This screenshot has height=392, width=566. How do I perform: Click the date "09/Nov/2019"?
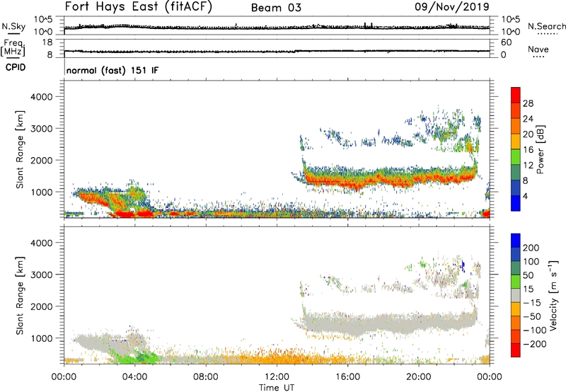click(x=452, y=6)
